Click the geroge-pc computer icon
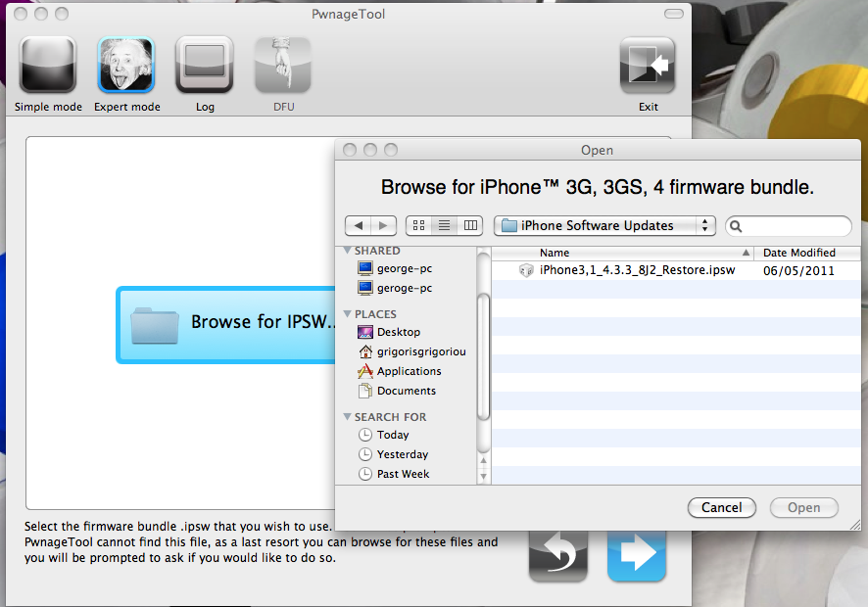The width and height of the screenshot is (868, 607). [365, 288]
